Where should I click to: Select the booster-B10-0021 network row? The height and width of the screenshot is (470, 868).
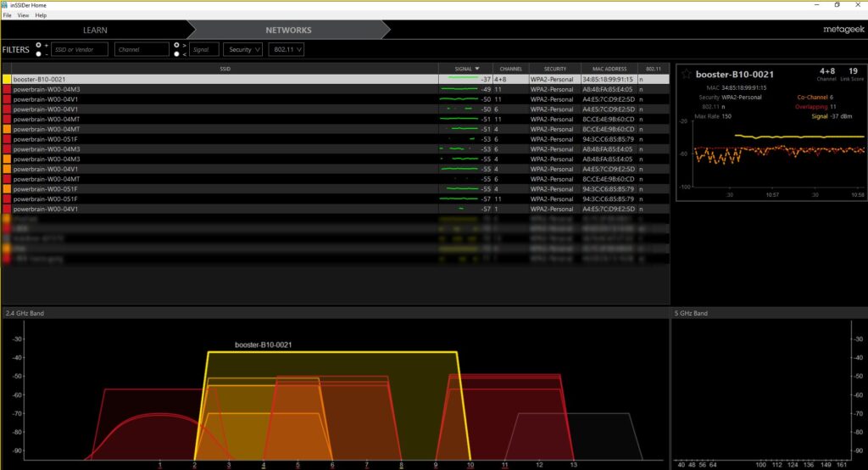pos(336,79)
